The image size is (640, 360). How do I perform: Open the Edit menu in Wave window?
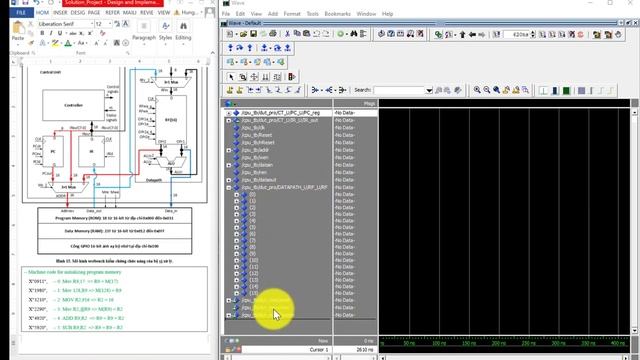(240, 14)
